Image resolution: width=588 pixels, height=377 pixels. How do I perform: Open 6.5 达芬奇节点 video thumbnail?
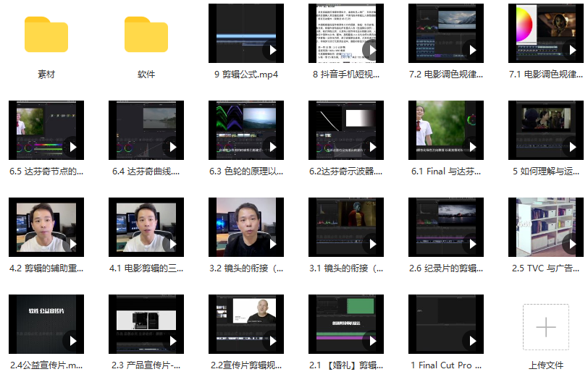[46, 130]
